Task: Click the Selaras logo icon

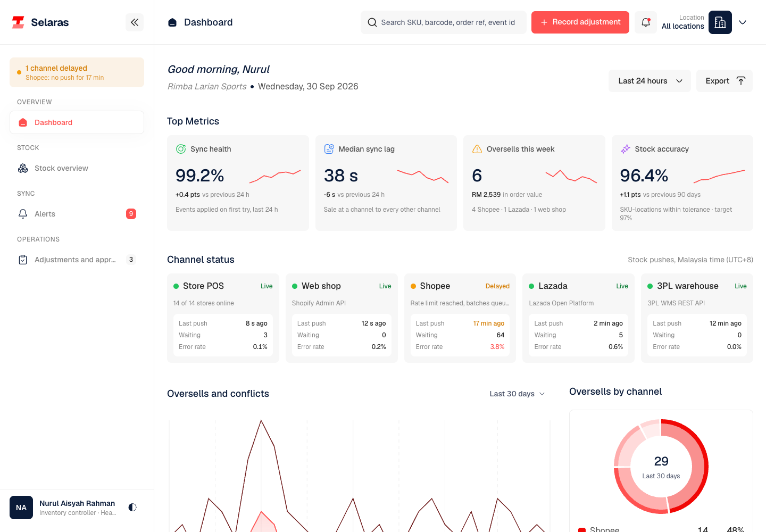Action: [x=18, y=22]
